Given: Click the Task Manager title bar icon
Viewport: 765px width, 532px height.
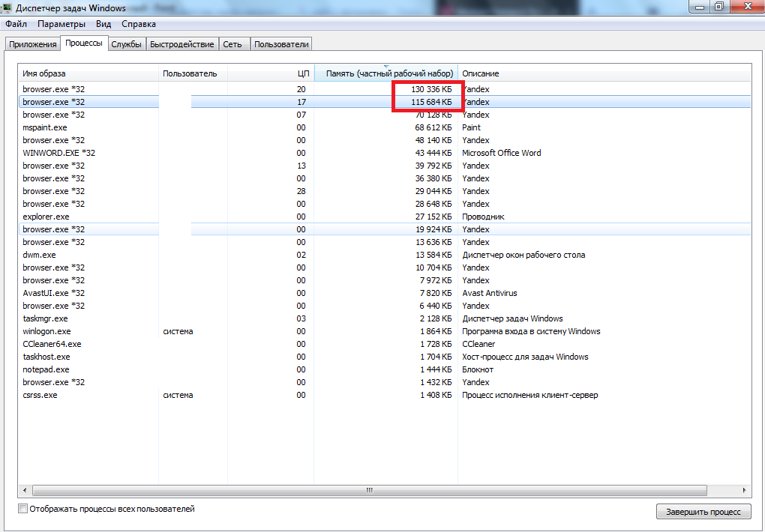Looking at the screenshot, I should (x=7, y=8).
